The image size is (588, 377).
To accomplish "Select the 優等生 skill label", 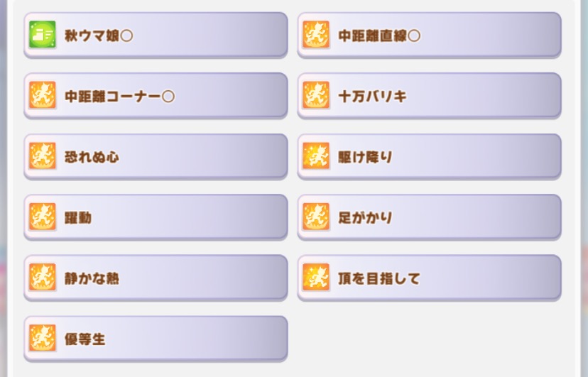I will (x=85, y=338).
